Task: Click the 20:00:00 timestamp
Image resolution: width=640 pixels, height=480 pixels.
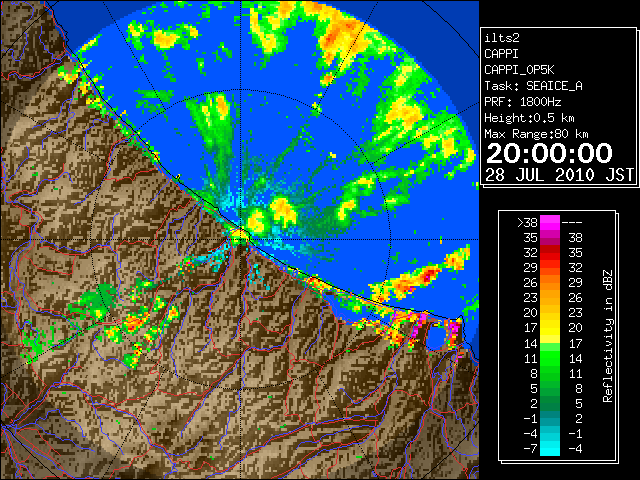Action: [549, 153]
